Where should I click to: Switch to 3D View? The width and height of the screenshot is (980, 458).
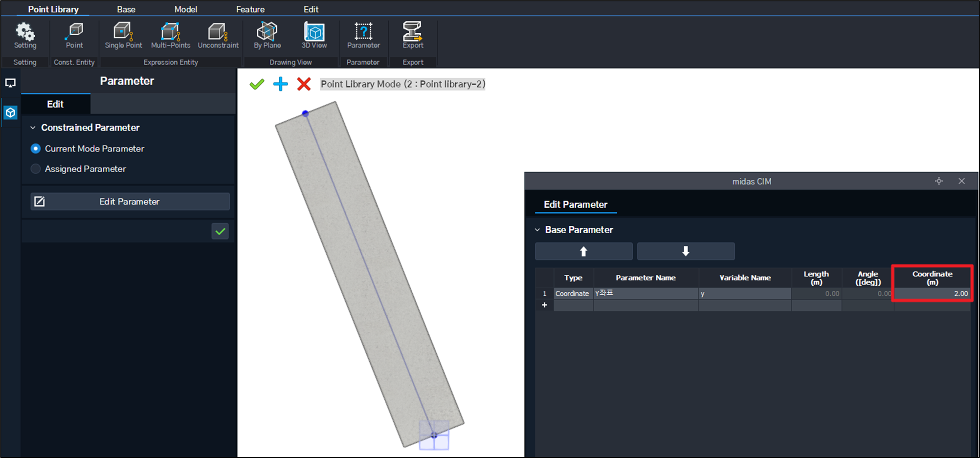click(314, 36)
